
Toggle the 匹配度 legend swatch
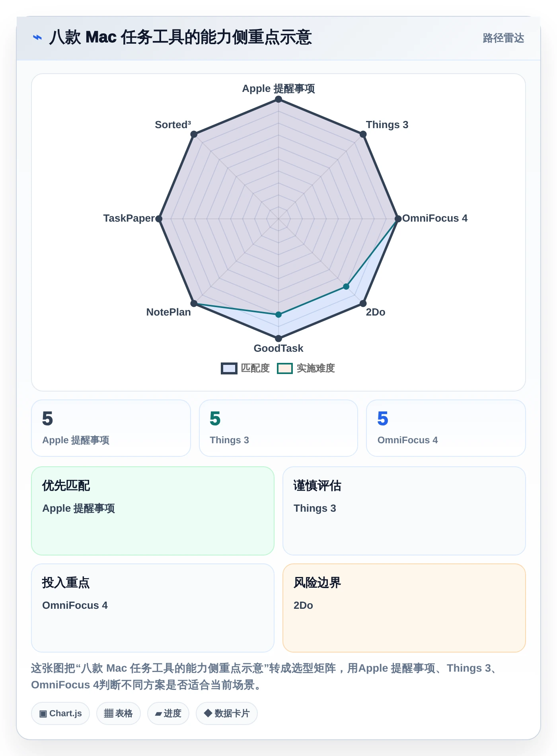pos(229,368)
